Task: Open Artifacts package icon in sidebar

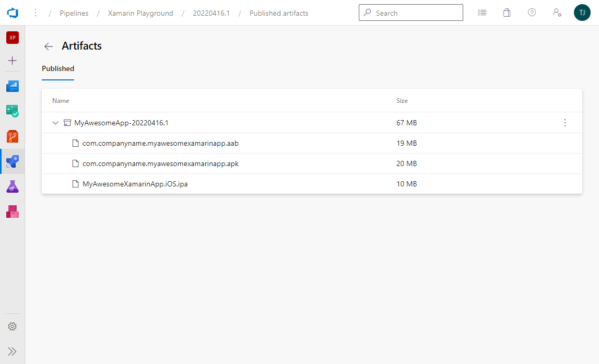Action: pyautogui.click(x=13, y=212)
